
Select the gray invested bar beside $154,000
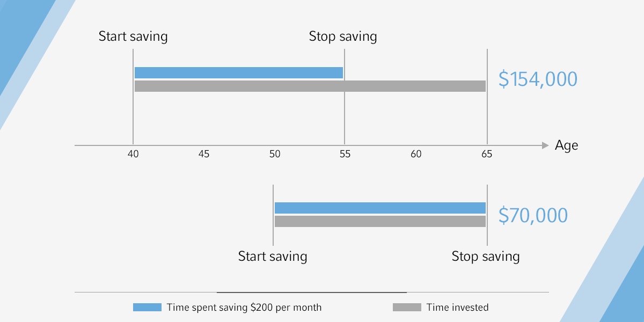point(310,86)
